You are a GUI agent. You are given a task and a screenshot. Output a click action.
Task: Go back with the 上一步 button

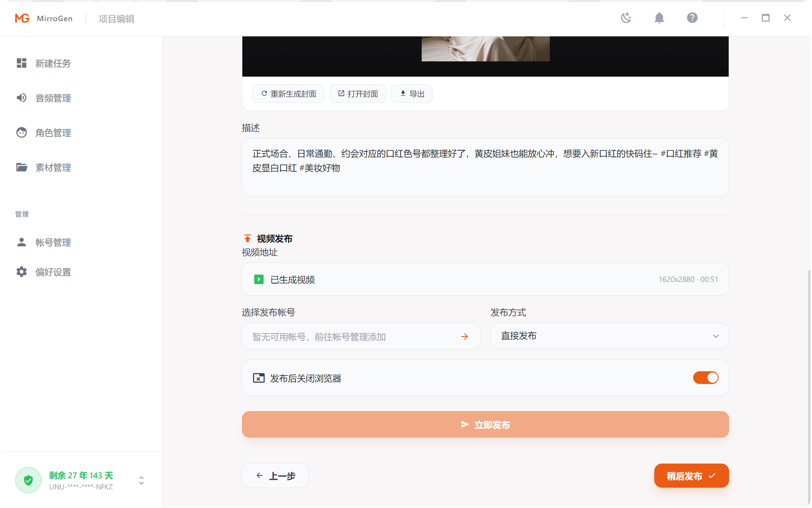(x=275, y=475)
